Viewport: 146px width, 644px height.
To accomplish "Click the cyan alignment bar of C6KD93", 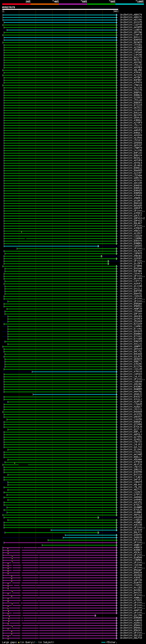I will tap(51, 246).
